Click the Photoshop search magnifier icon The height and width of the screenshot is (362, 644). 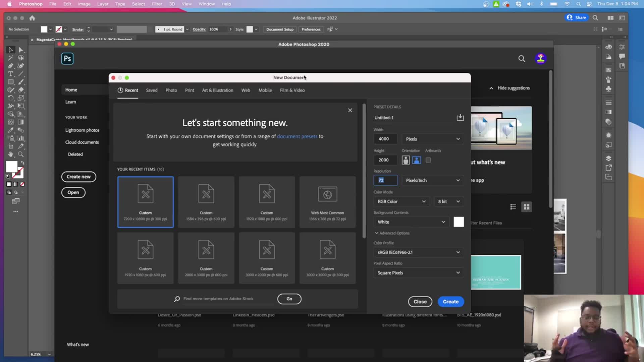point(522,59)
